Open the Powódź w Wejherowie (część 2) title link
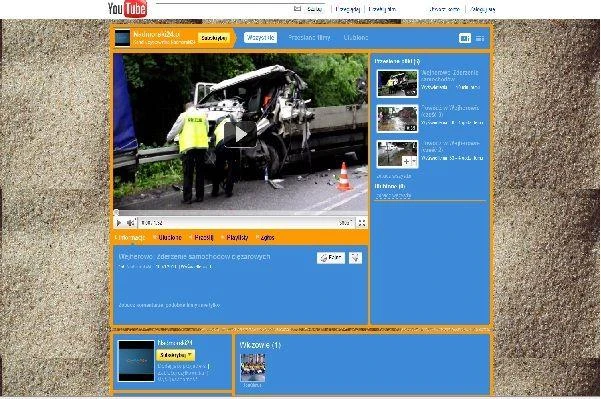Viewport: 601px width, 399px height. coord(450,146)
